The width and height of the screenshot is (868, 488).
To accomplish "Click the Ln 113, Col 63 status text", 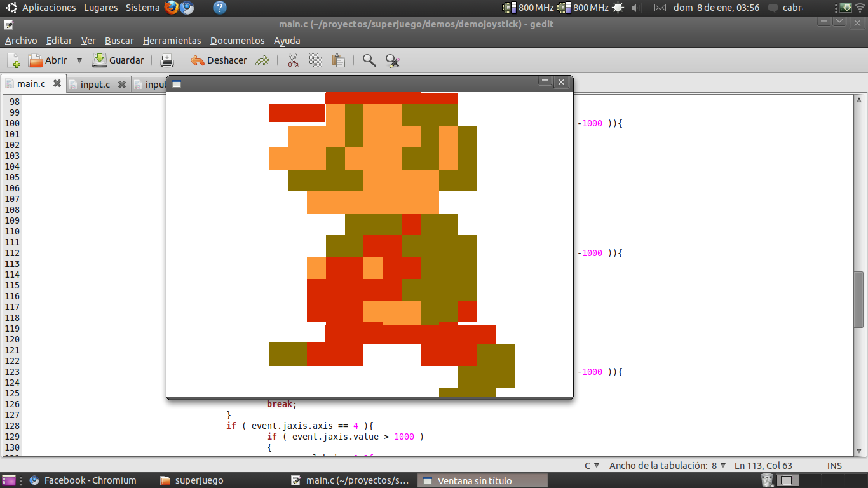I will 763,466.
